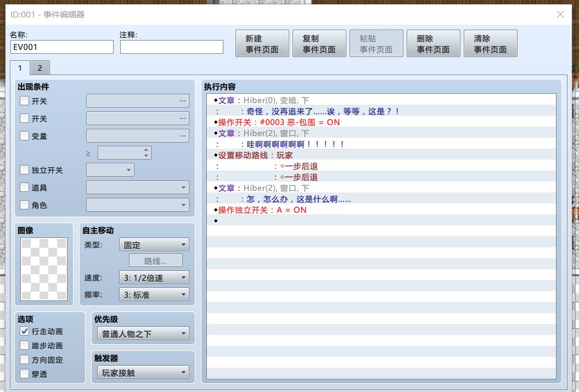Click the ellipsis button for 变量 condition
The image size is (579, 392).
pyautogui.click(x=183, y=136)
